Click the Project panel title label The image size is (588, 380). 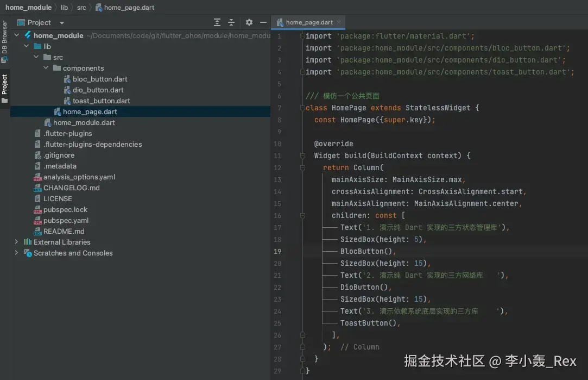(x=39, y=22)
